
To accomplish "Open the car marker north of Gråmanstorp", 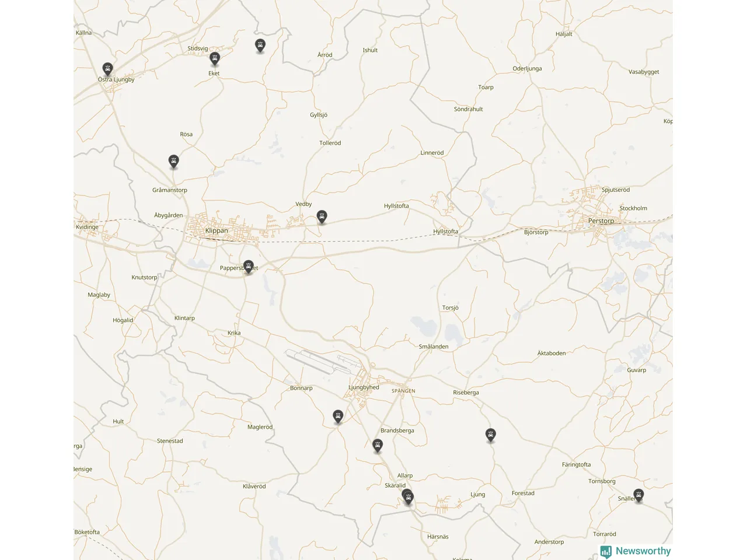I will pyautogui.click(x=173, y=161).
